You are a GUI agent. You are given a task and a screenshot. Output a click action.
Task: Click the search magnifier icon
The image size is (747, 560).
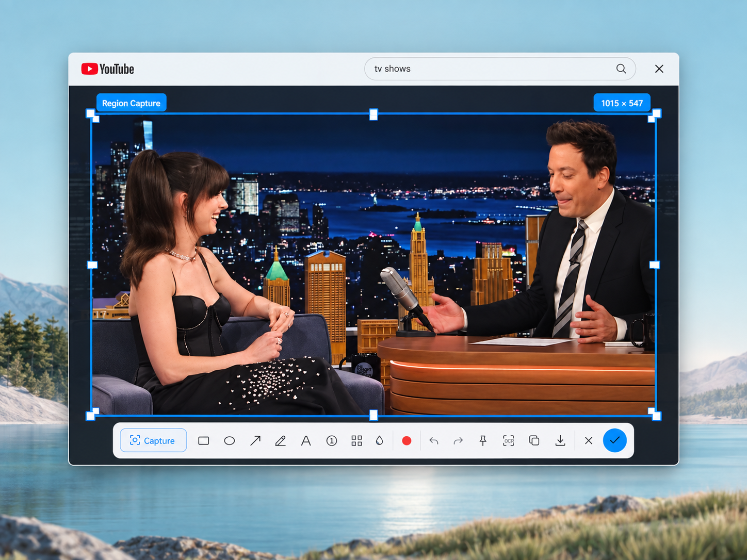point(621,69)
